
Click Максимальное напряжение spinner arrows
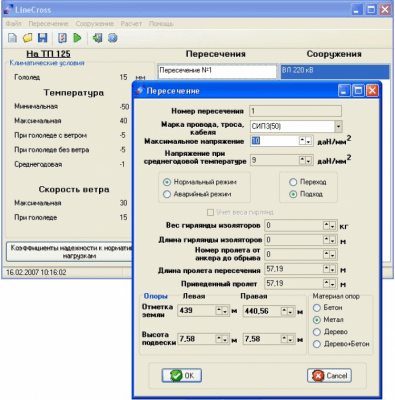click(306, 141)
